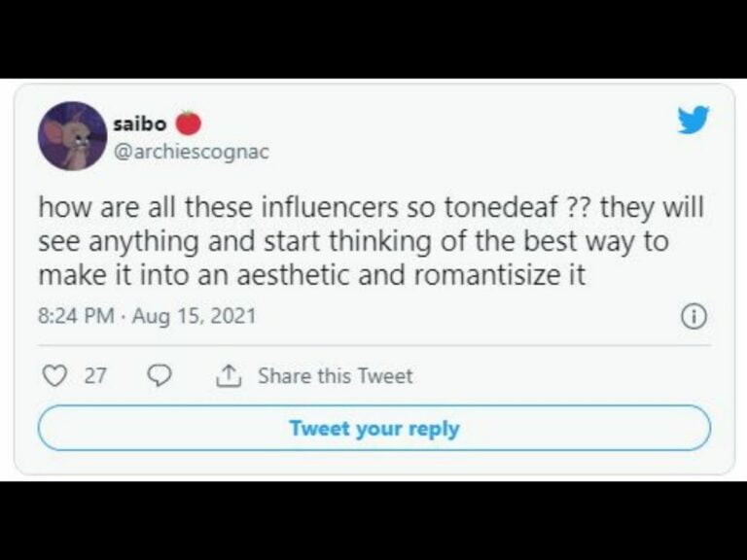
Task: Click the reply speech bubble icon
Action: [160, 375]
